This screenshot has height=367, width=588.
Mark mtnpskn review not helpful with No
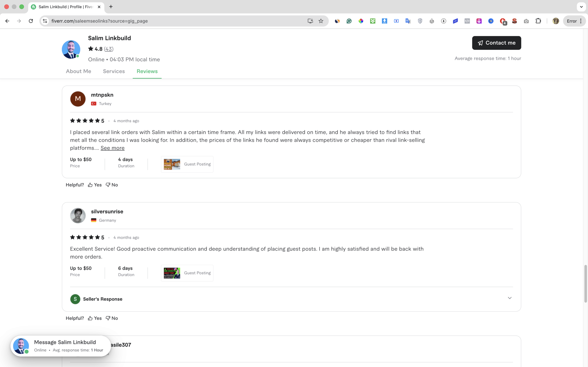112,185
